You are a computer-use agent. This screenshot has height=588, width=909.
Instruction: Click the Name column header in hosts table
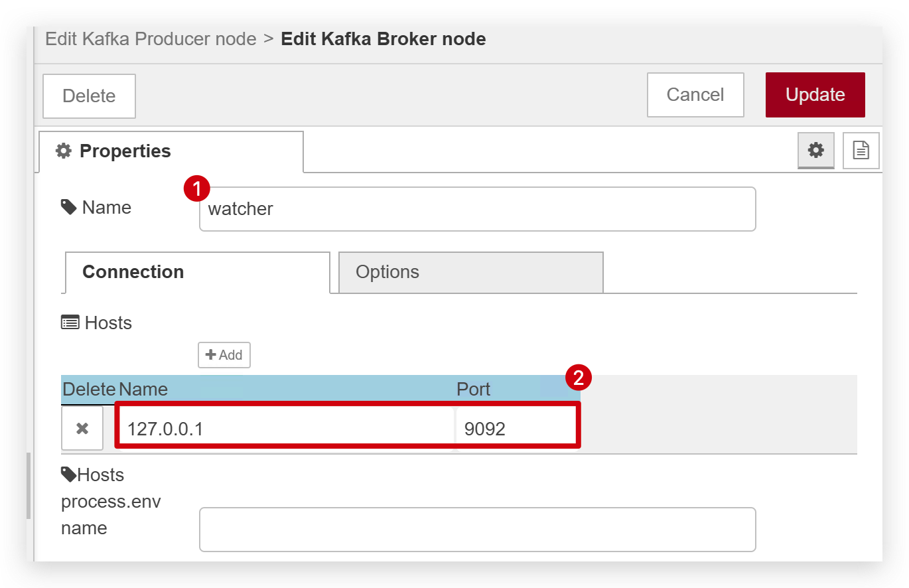143,389
